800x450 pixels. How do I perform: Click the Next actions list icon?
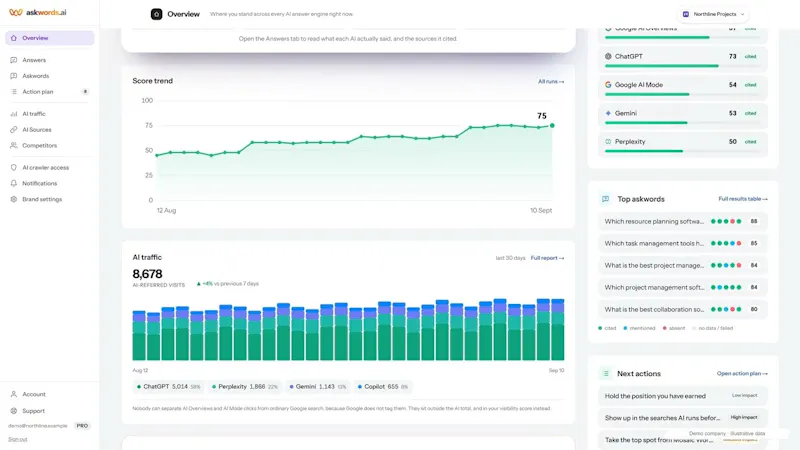pyautogui.click(x=606, y=373)
